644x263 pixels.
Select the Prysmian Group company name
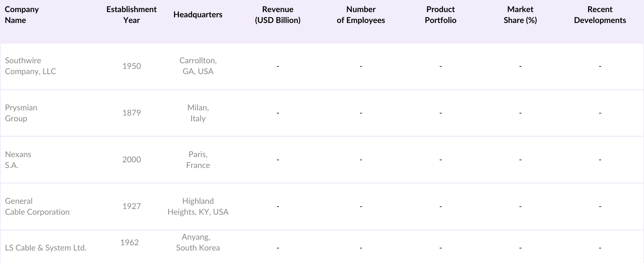21,113
